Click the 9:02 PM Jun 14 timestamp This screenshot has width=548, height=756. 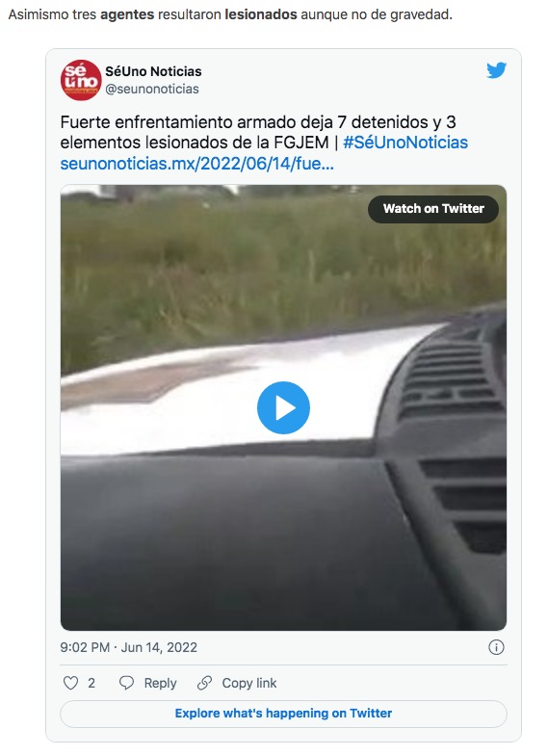pyautogui.click(x=129, y=647)
